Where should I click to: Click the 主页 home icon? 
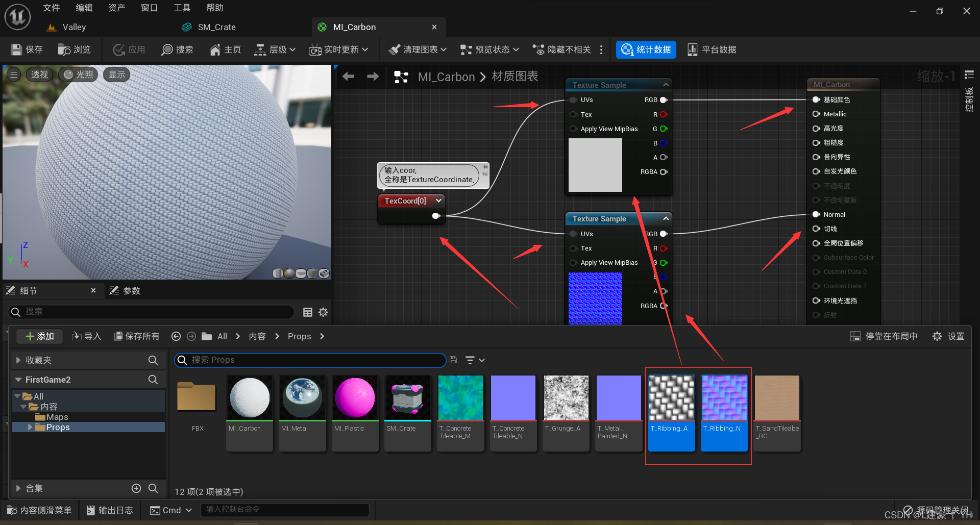[x=225, y=49]
